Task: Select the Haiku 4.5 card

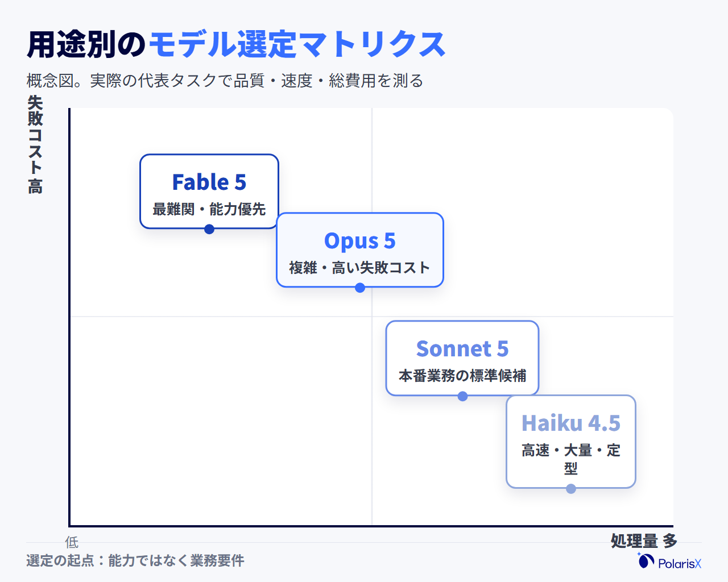Action: coord(571,442)
